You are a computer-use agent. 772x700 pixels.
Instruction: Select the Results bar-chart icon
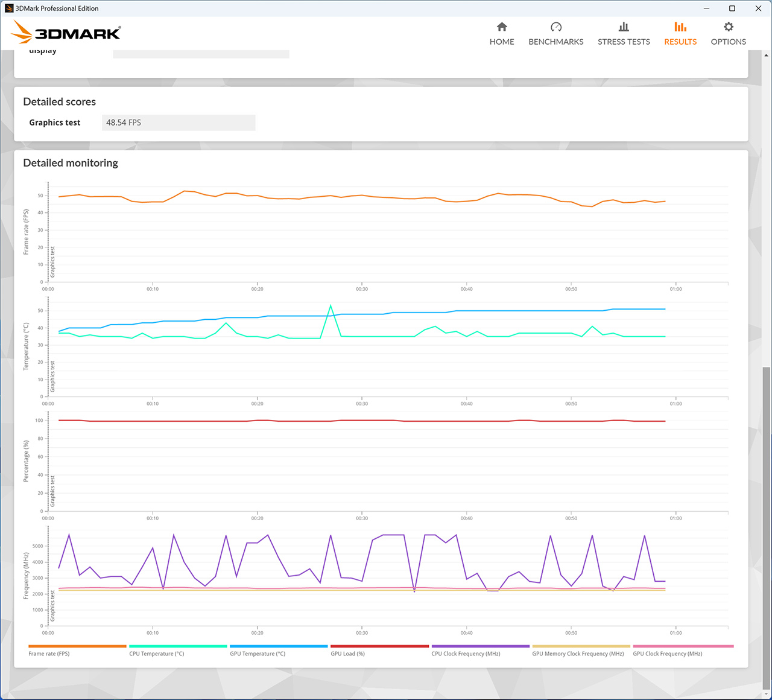[x=680, y=27]
